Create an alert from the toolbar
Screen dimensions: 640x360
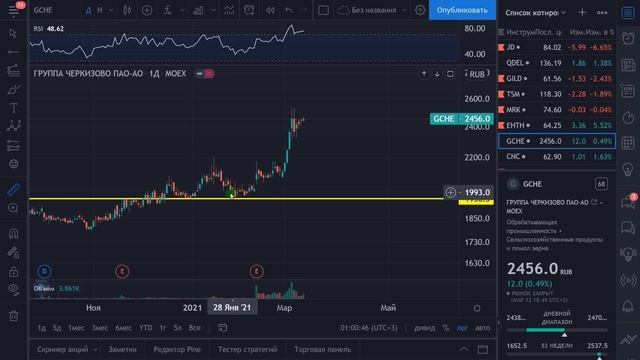point(249,10)
